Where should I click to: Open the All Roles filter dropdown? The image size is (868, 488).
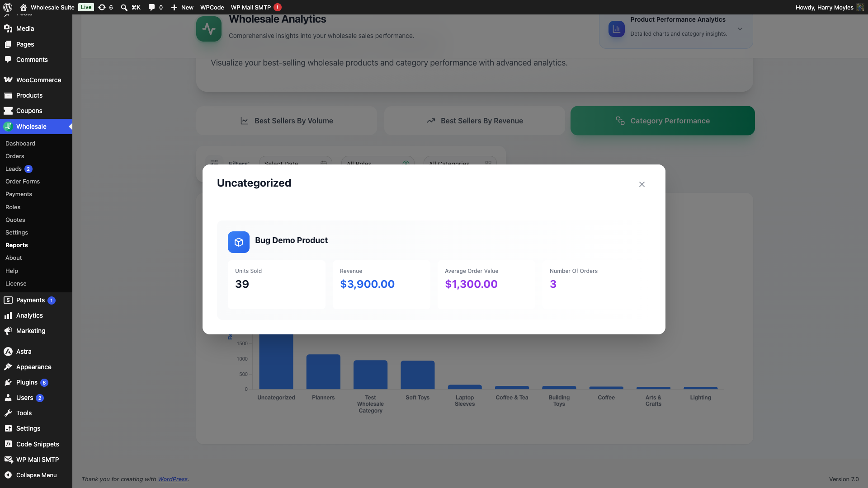coord(378,161)
